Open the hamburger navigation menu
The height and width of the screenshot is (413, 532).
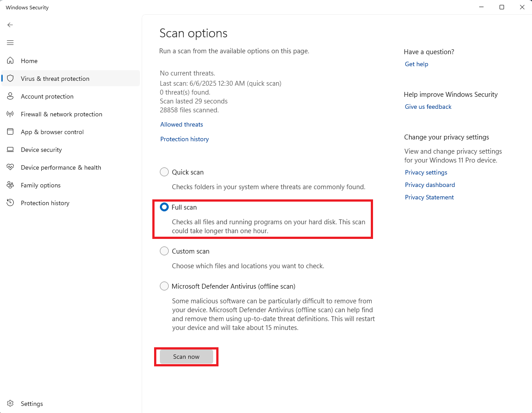10,43
